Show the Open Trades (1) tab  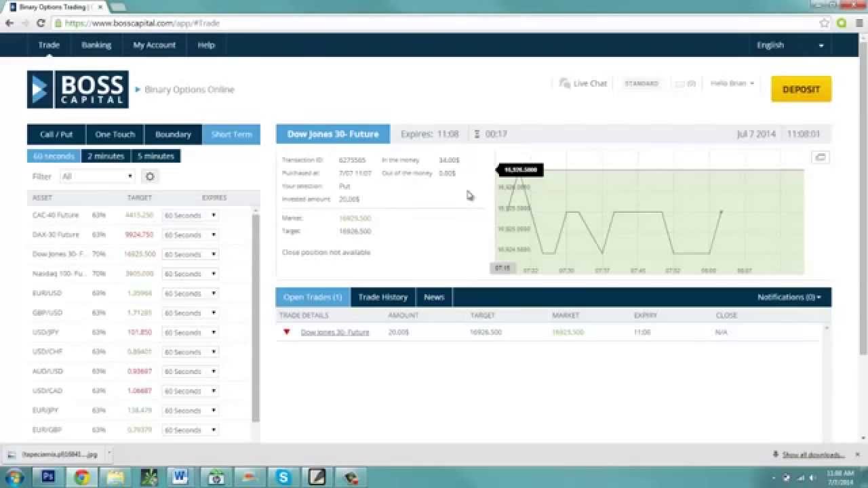point(313,297)
